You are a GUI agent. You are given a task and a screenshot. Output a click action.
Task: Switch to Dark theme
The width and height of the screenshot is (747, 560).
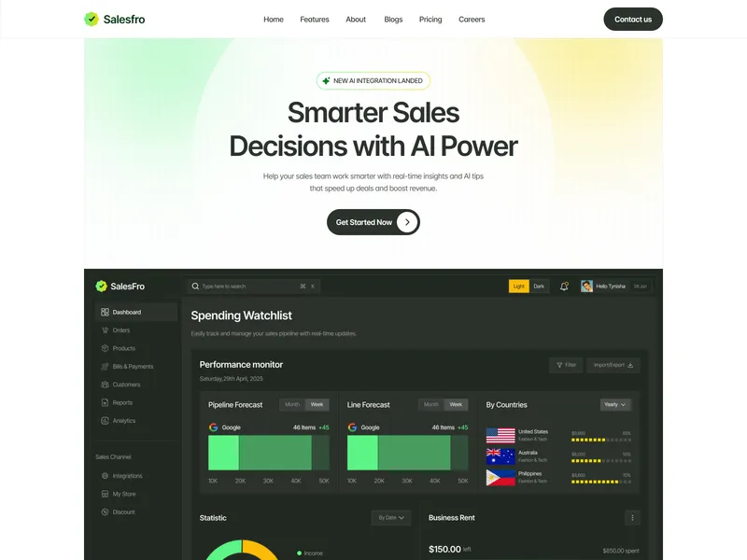coord(539,287)
